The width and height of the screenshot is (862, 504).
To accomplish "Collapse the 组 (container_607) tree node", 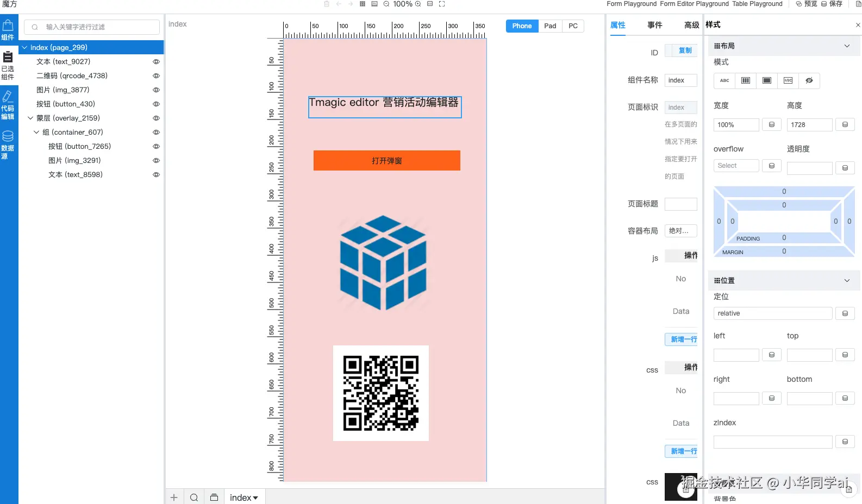I will [x=36, y=133].
